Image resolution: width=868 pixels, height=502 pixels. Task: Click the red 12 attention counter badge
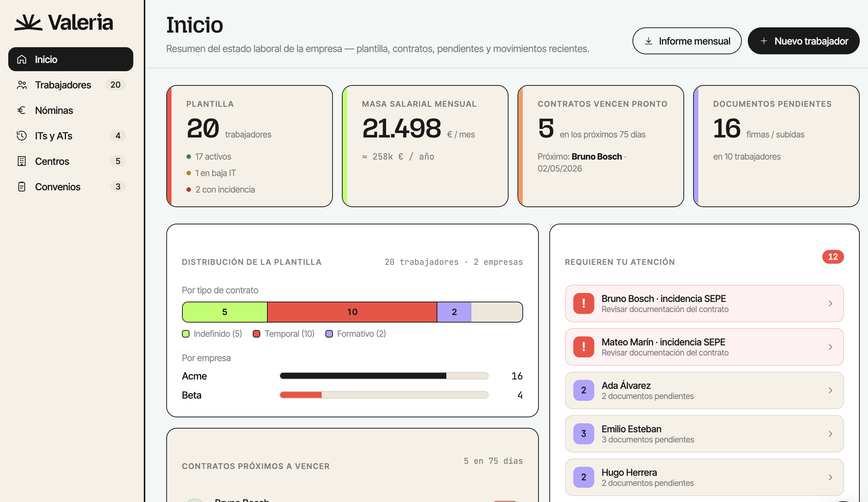pos(833,257)
